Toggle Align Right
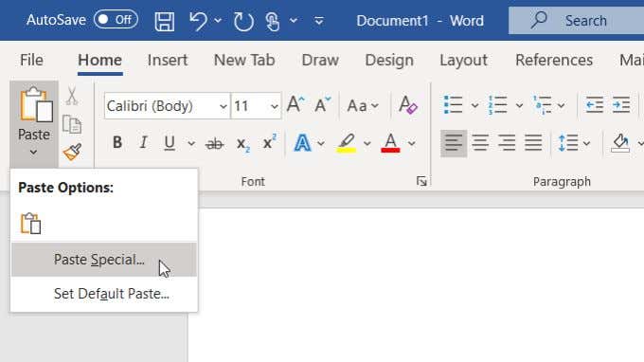This screenshot has width=644, height=362. (x=507, y=143)
